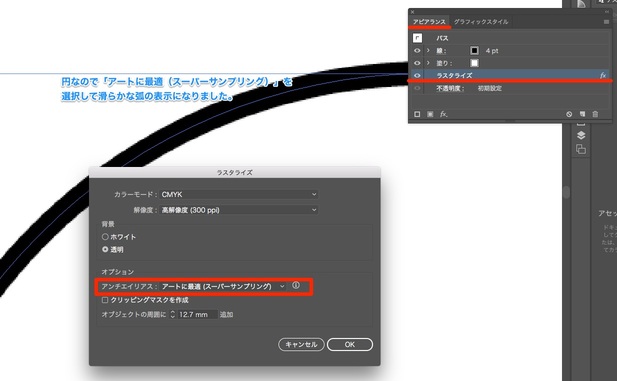Click the 不透明度 opacity label
The image size is (617, 381).
click(x=450, y=89)
